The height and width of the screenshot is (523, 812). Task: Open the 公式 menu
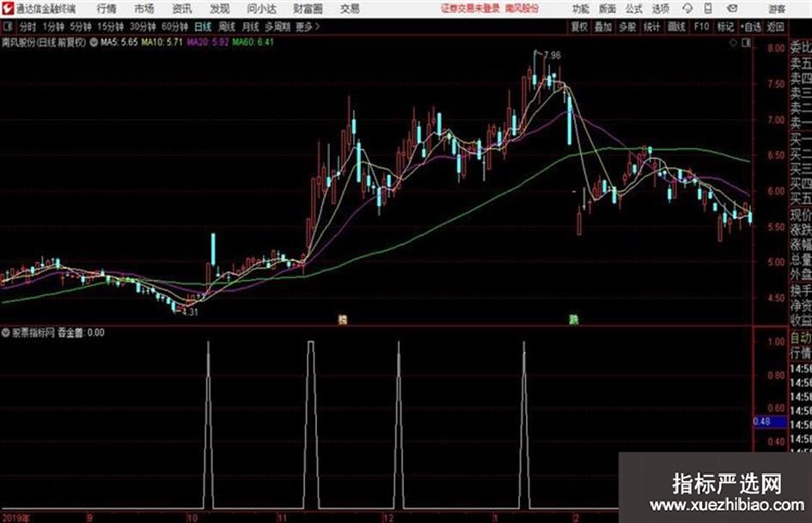click(634, 9)
